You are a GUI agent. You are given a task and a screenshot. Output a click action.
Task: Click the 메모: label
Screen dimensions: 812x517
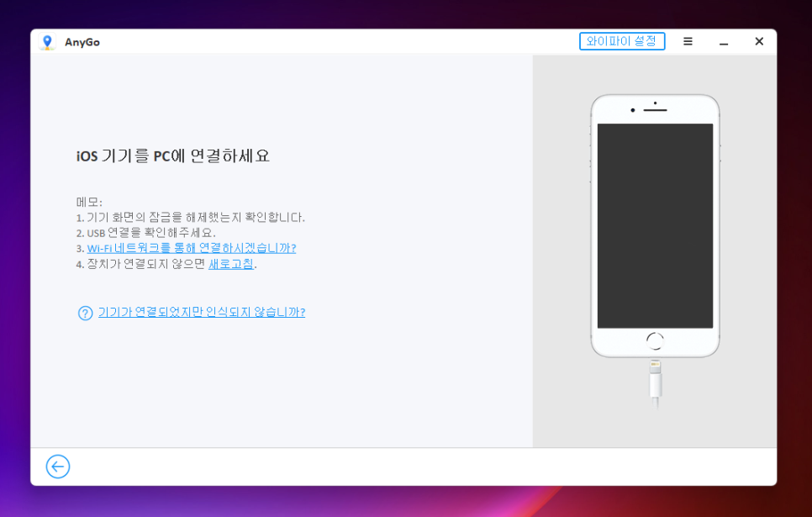(89, 202)
